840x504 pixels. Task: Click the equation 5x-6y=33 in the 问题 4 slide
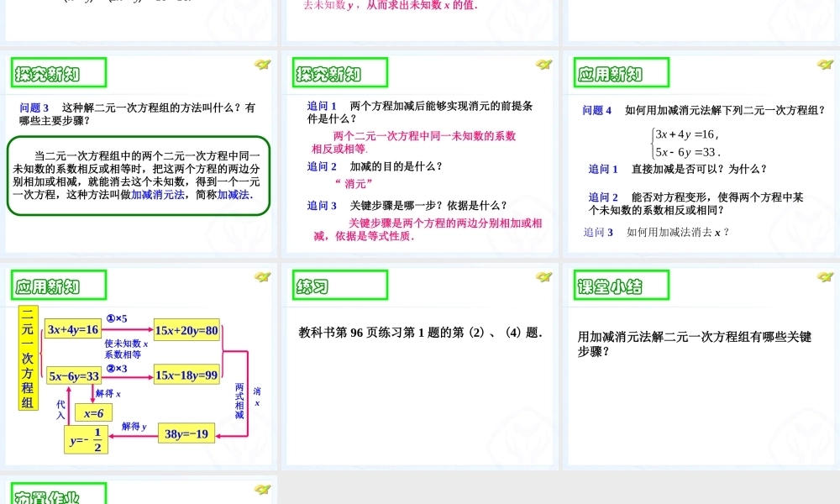(688, 152)
